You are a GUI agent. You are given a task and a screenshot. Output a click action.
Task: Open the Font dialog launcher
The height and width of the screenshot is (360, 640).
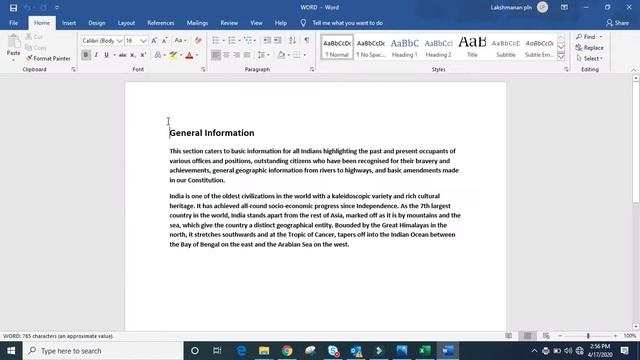tap(203, 70)
